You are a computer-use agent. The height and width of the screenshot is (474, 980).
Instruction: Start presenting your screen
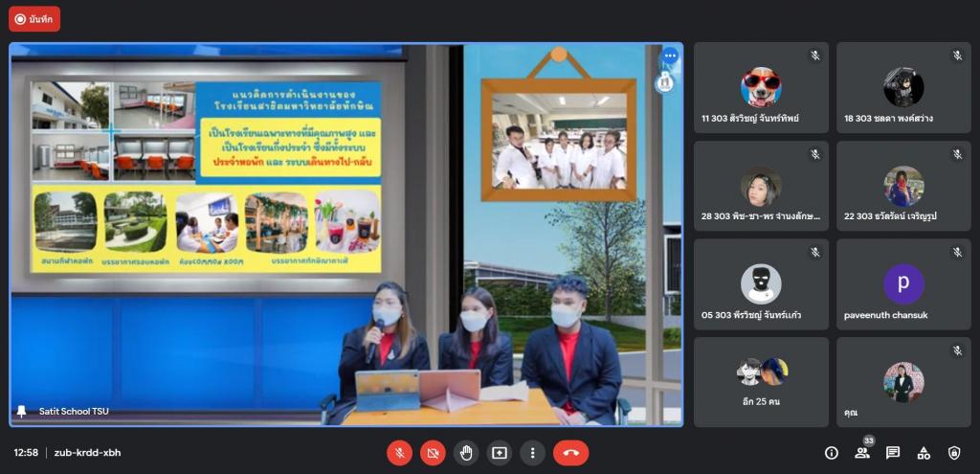[x=500, y=453]
